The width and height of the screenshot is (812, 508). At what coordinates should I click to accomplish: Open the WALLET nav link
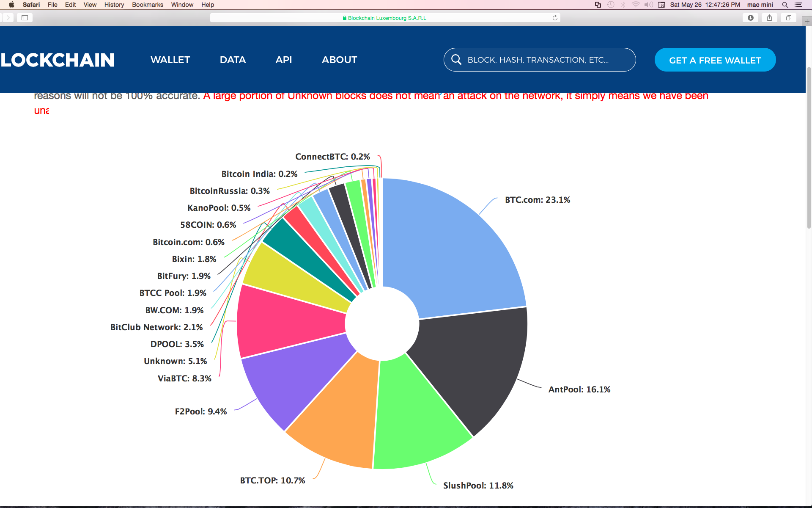click(170, 60)
